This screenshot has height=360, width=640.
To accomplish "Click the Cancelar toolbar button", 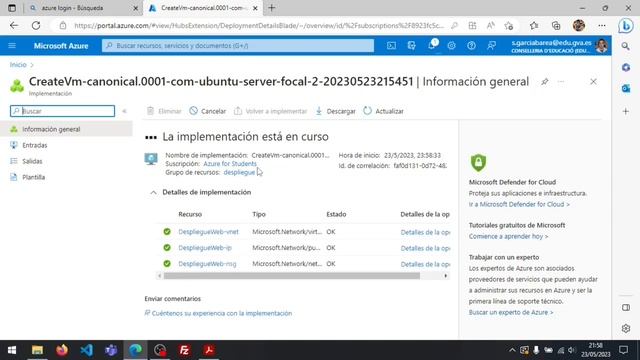I will (208, 111).
